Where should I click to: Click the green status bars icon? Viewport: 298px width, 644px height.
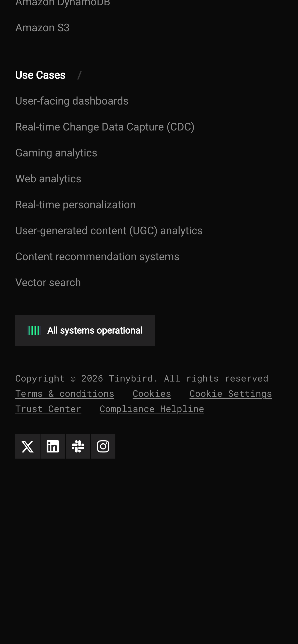[34, 330]
